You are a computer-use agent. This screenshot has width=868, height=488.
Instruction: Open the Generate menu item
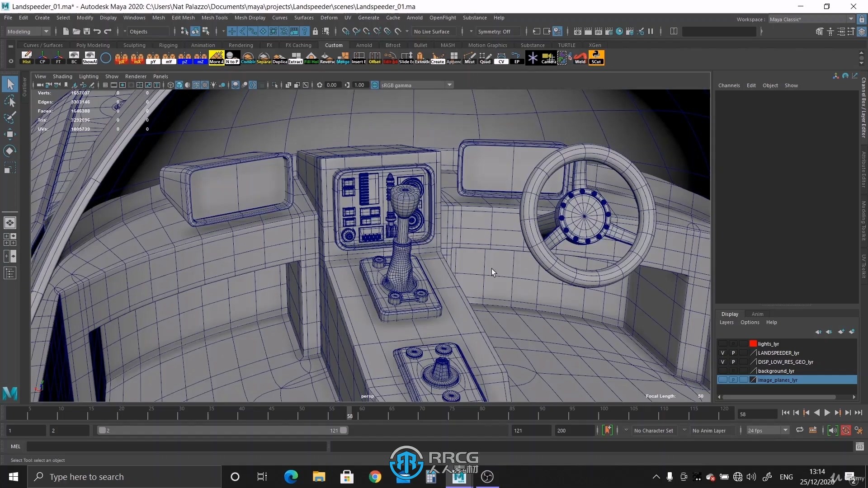(368, 17)
